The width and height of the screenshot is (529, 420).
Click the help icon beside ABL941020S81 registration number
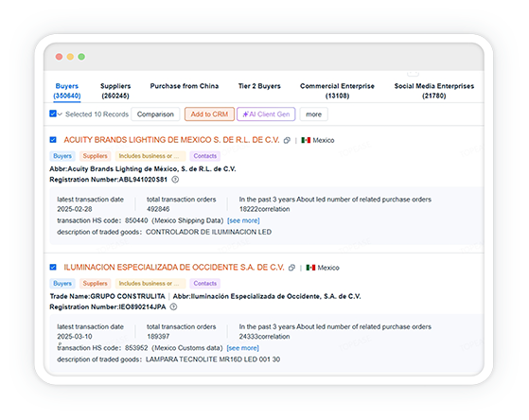tap(175, 180)
